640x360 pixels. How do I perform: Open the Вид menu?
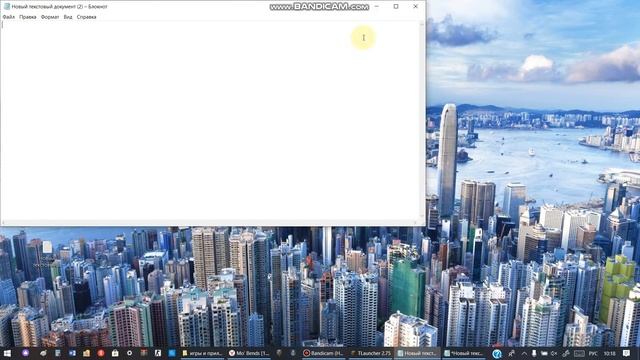pyautogui.click(x=68, y=17)
